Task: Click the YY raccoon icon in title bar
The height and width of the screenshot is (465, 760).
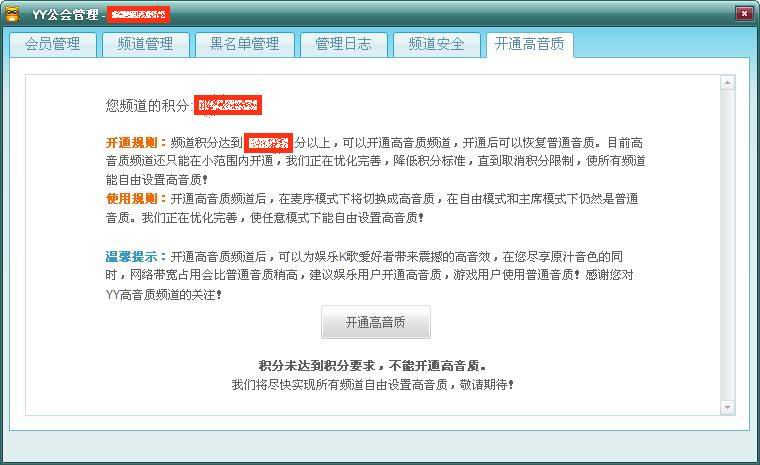Action: coord(13,14)
